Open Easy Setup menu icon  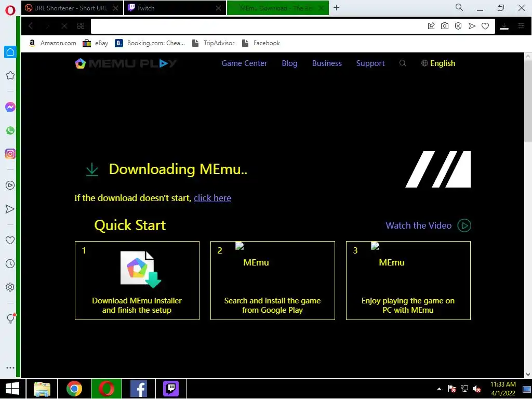[x=521, y=26]
